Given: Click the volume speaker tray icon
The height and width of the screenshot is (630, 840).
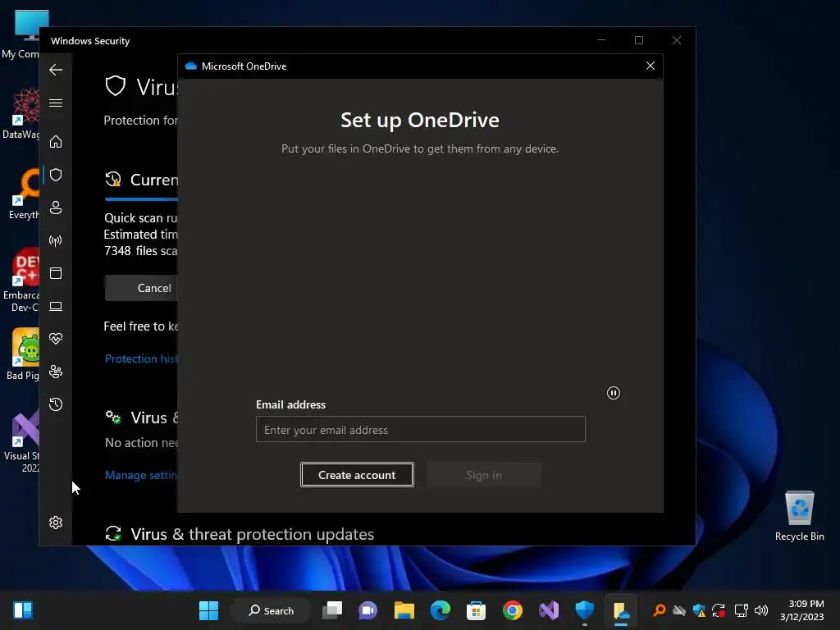Looking at the screenshot, I should [760, 610].
